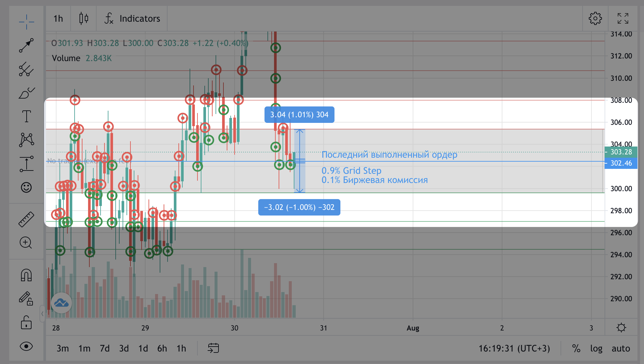Select the pitchfork drawing tool
Viewport: 644px width, 364px height.
point(26,69)
